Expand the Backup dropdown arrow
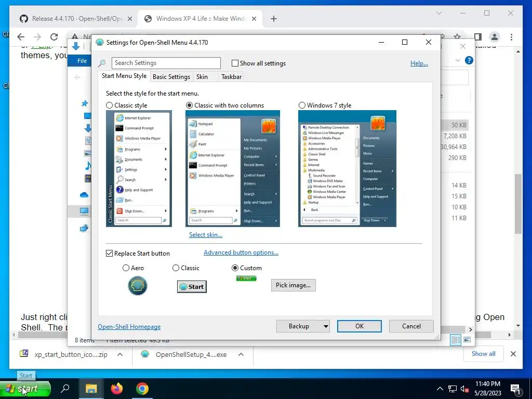 click(326, 326)
